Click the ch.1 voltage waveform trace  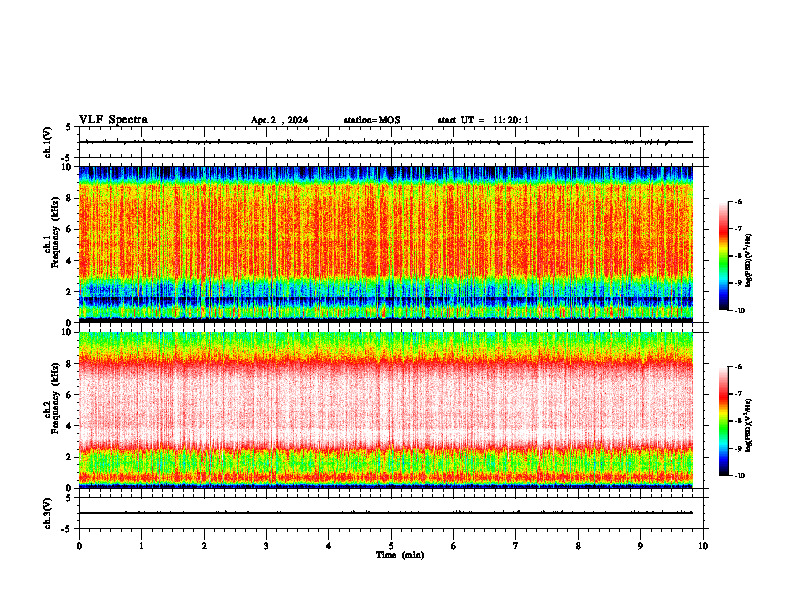(x=386, y=142)
